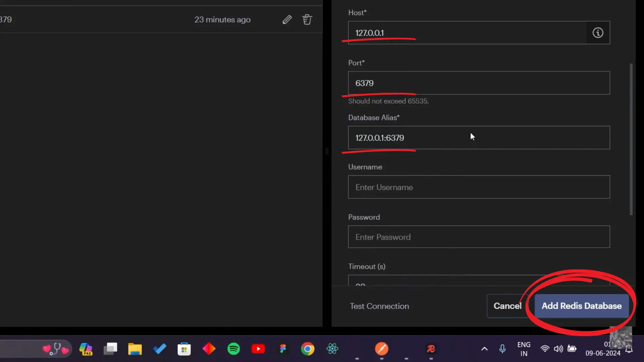Click the info icon beside Host field
Image resolution: width=644 pixels, height=362 pixels.
[x=598, y=33]
